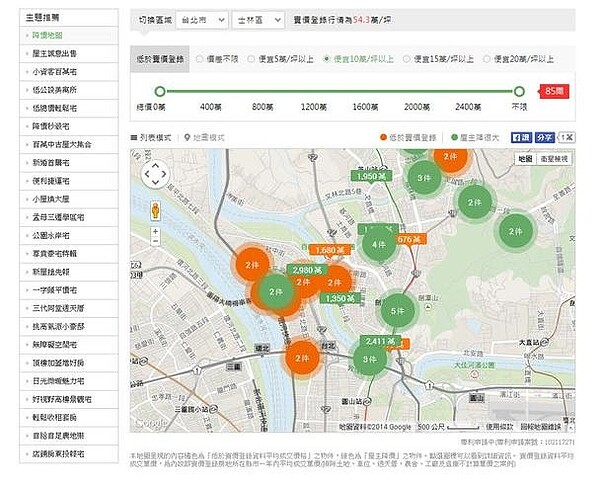Open the 公園水岸宅 sidebar link
Viewport: 600px width, 486px height.
point(51,235)
